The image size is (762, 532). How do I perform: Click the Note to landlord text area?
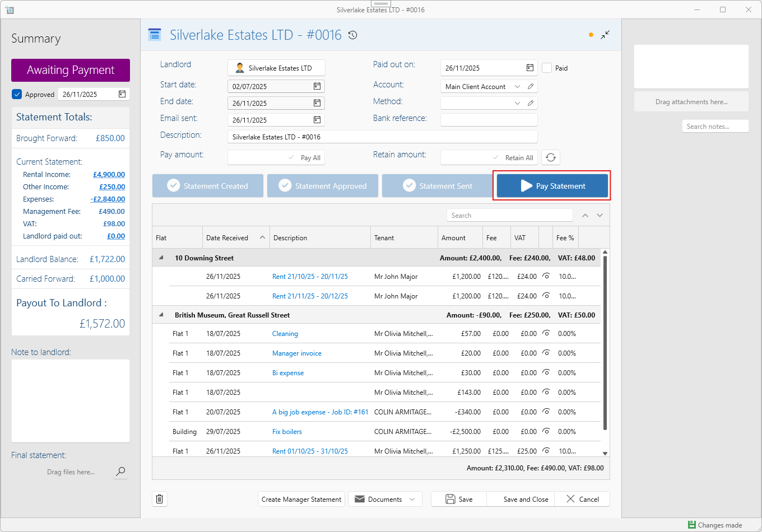[x=71, y=401]
